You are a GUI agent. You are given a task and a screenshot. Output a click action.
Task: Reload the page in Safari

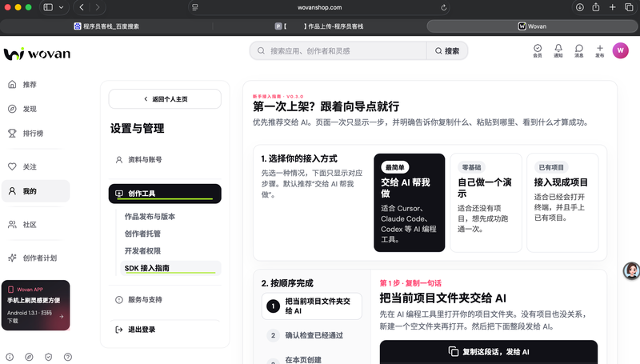click(444, 7)
